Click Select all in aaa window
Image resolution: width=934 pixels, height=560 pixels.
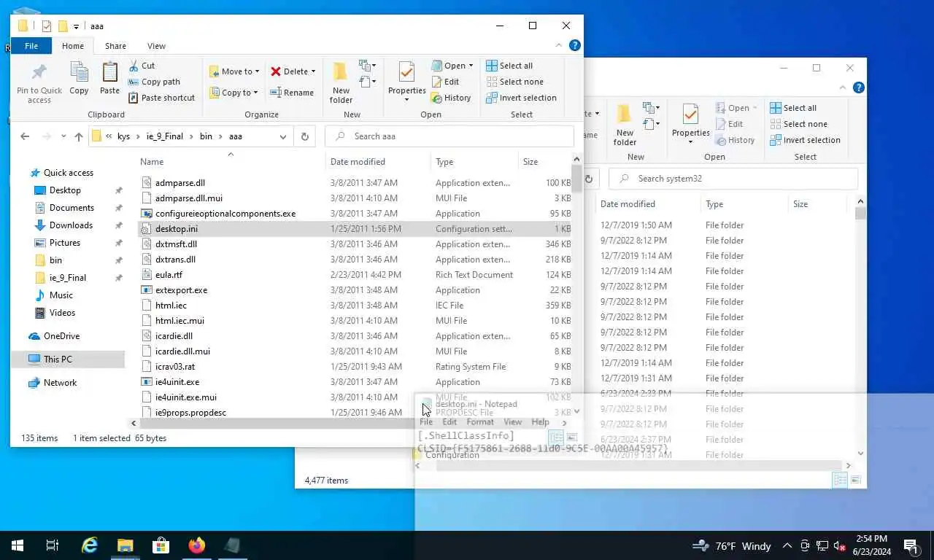[509, 66]
